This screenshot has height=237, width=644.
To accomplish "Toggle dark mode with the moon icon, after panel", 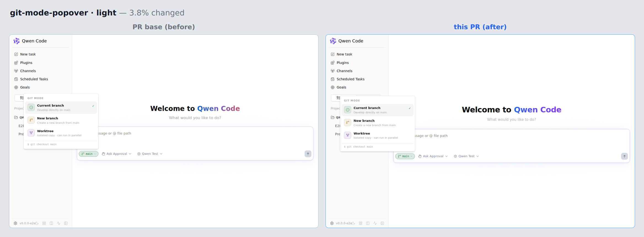I will click(x=353, y=223).
